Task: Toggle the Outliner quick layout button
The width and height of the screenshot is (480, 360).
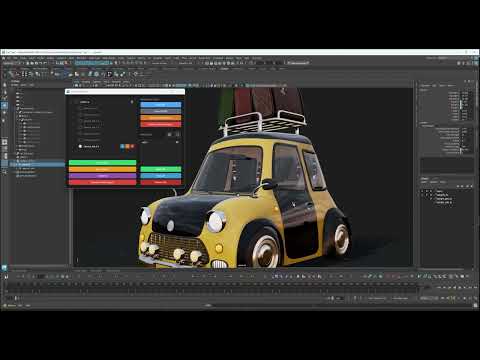Action: point(4,164)
